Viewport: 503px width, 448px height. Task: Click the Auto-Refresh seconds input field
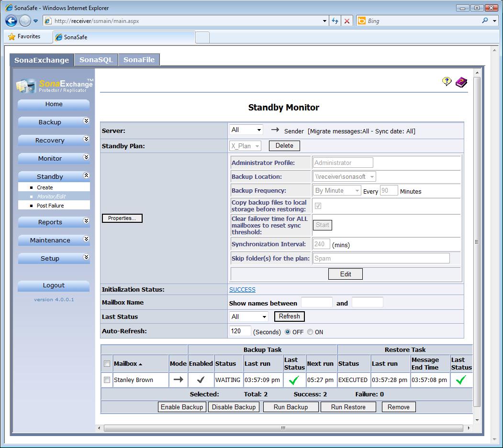(x=240, y=331)
